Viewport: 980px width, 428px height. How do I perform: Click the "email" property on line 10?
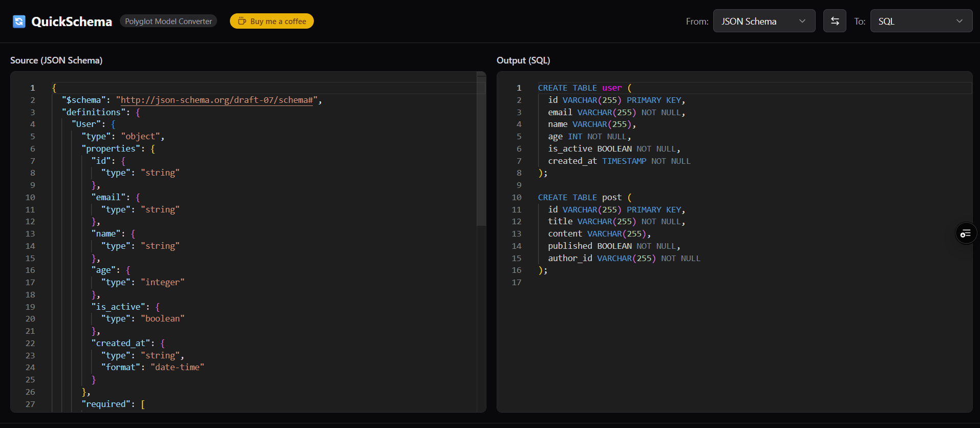pos(109,197)
